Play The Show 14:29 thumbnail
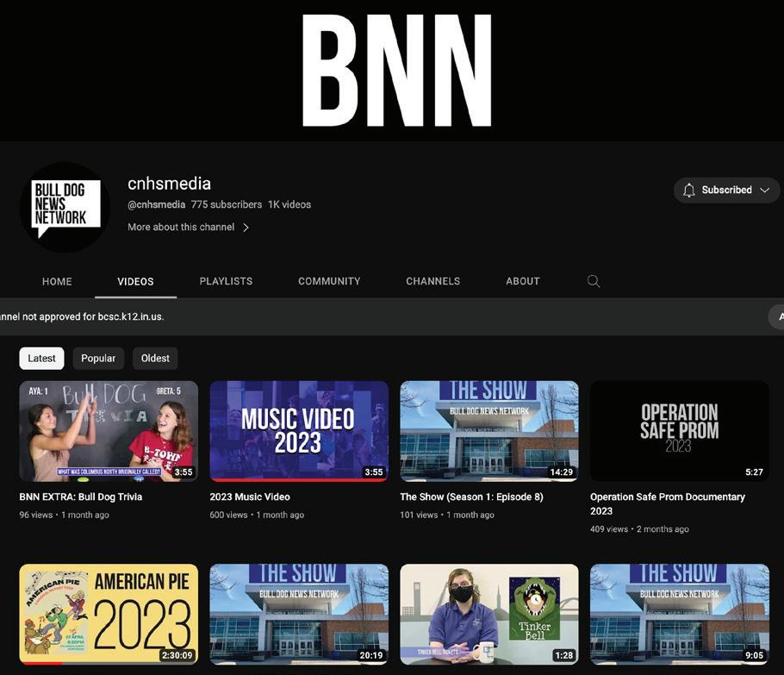784x675 pixels. click(489, 431)
